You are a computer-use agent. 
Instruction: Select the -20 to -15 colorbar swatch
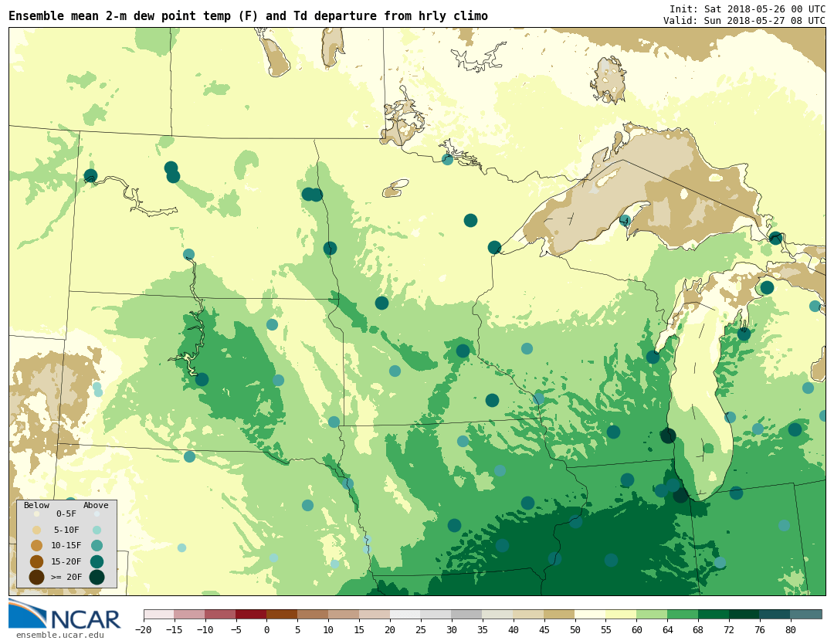pyautogui.click(x=158, y=615)
